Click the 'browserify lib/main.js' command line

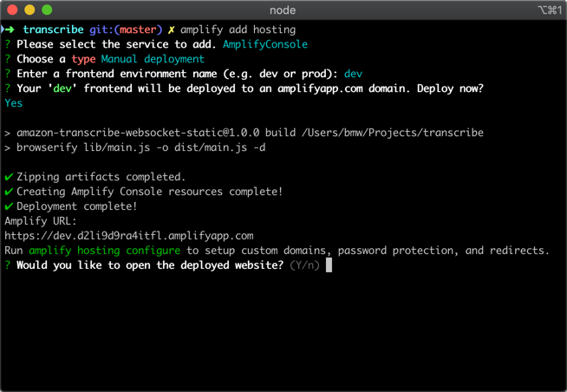pos(135,147)
